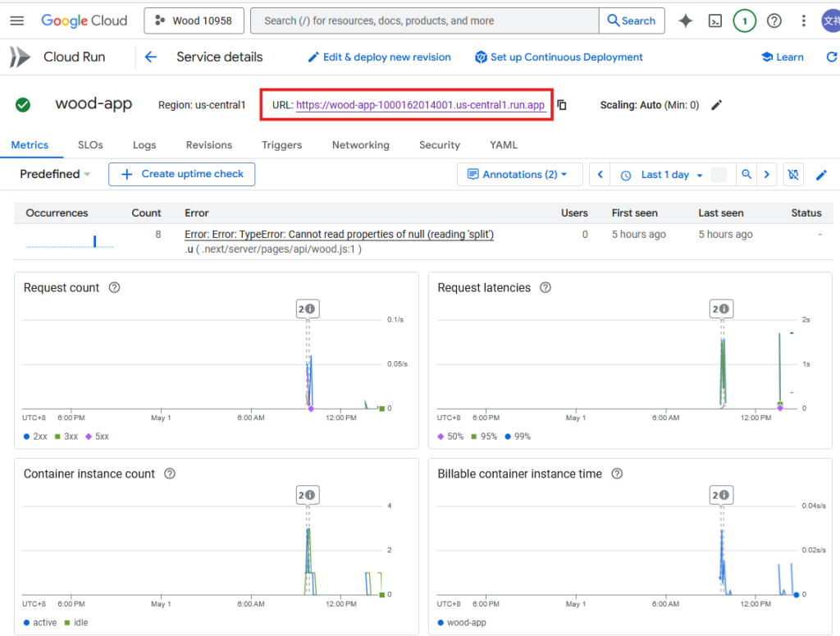Viewport: 840px width, 636px height.
Task: Switch to the Revisions tab
Action: pyautogui.click(x=209, y=145)
